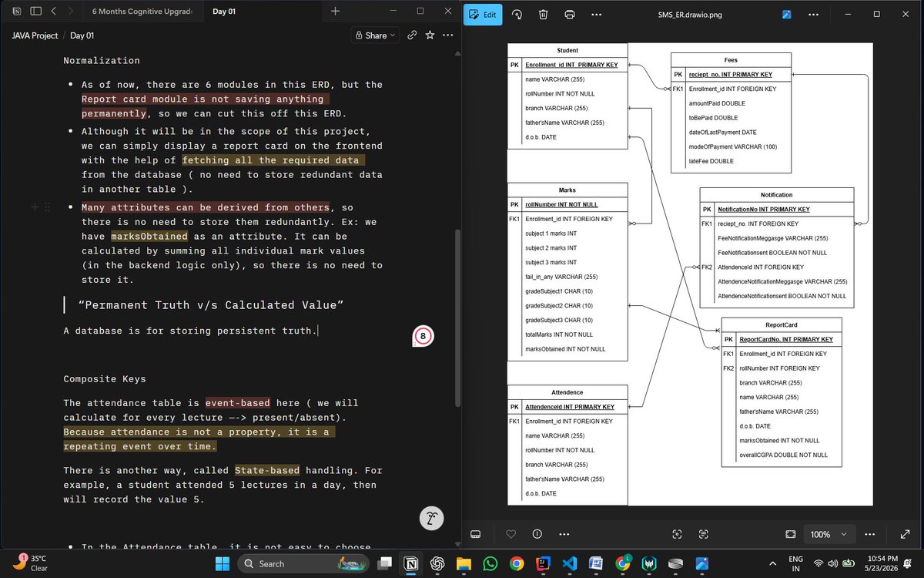Open the Notion home icon in title bar
Viewport: 924px width, 578px height.
pyautogui.click(x=15, y=12)
